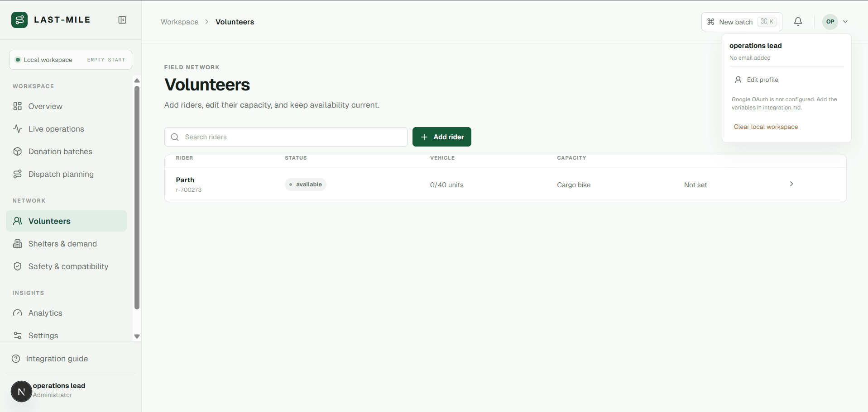The image size is (868, 412).
Task: Open the Overview page
Action: coord(67,106)
